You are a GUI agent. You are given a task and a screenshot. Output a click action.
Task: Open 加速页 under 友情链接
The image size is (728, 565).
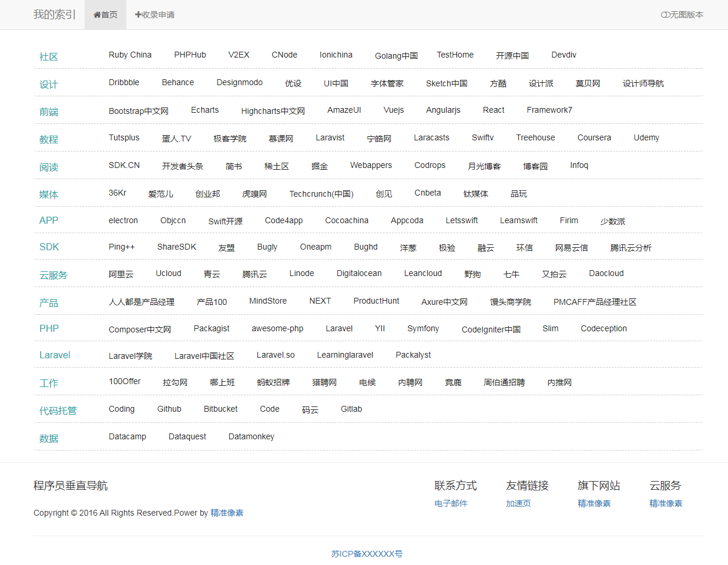pyautogui.click(x=518, y=503)
